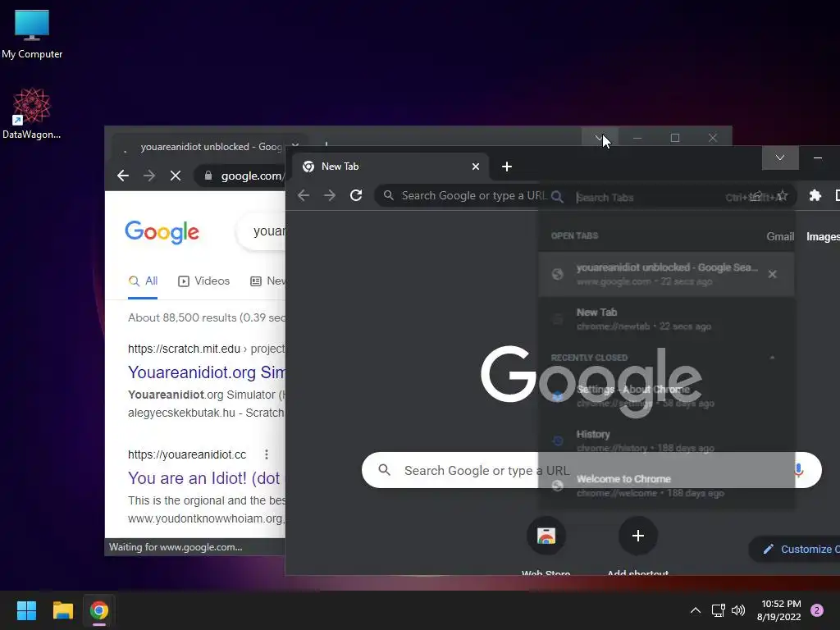
Task: Open Chrome Extensions puzzle icon
Action: click(x=815, y=195)
